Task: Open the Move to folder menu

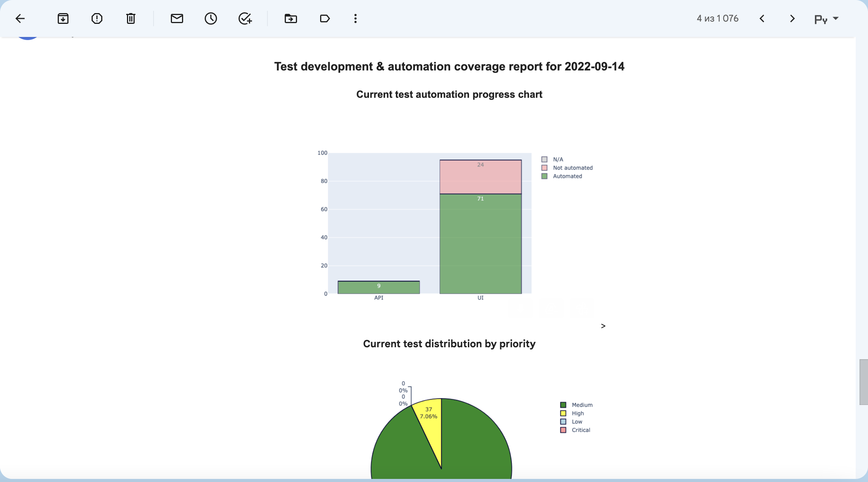Action: [291, 18]
